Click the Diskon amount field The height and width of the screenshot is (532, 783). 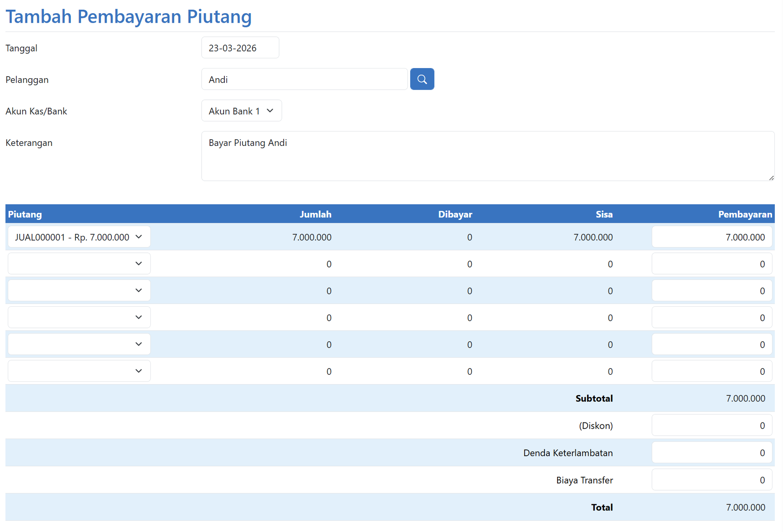click(x=712, y=425)
